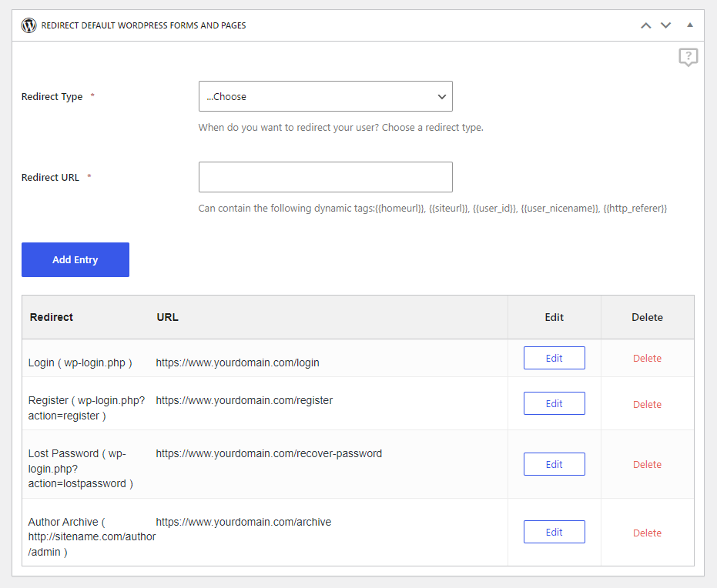717x588 pixels.
Task: Click the URL column header
Action: coord(167,317)
